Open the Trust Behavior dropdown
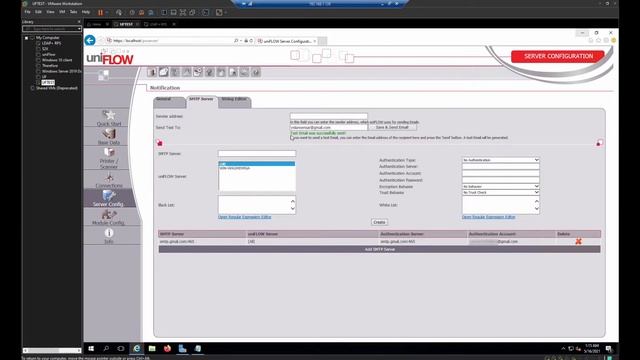 click(500, 192)
